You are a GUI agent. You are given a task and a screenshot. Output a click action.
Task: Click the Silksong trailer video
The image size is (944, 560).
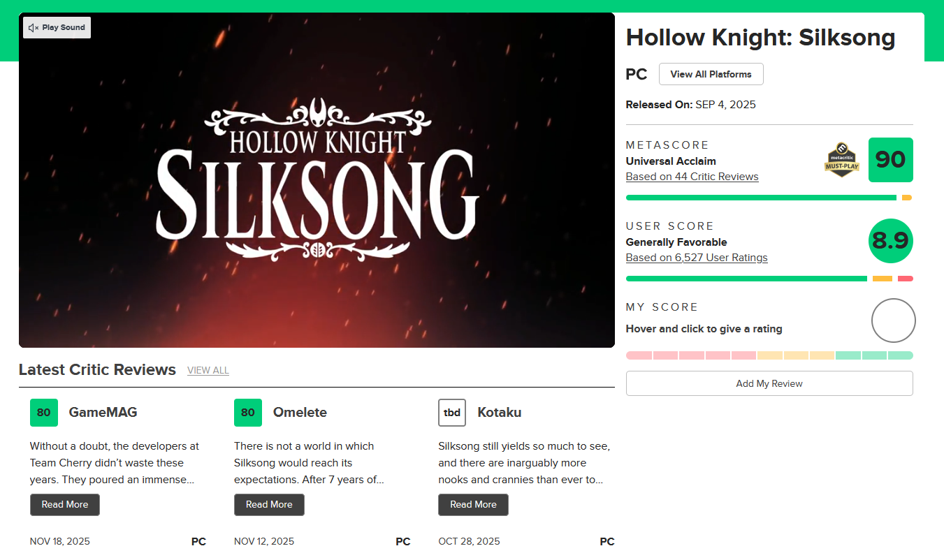click(317, 180)
